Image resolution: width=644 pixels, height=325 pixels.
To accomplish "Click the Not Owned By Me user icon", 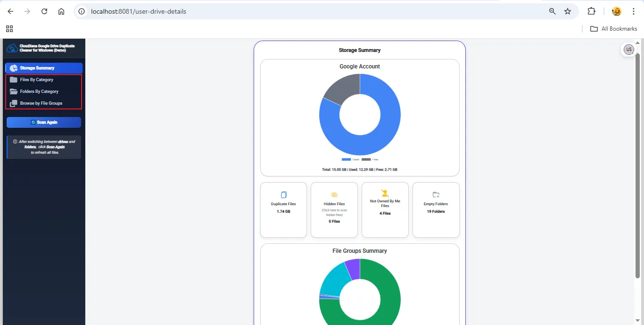I will point(385,193).
